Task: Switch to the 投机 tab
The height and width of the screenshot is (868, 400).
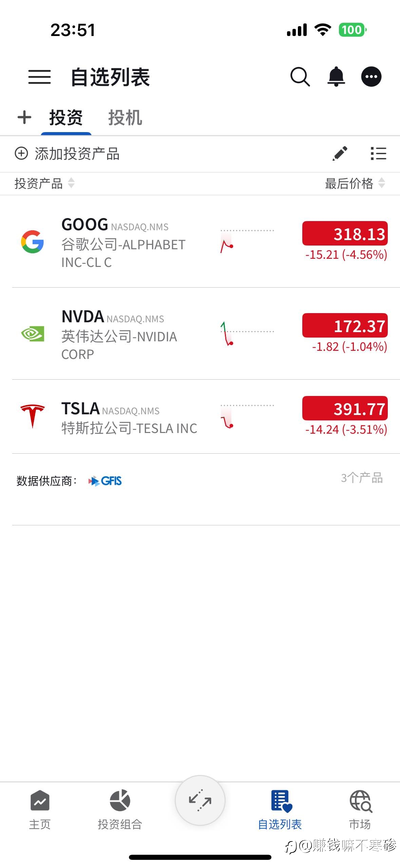Action: pyautogui.click(x=125, y=117)
